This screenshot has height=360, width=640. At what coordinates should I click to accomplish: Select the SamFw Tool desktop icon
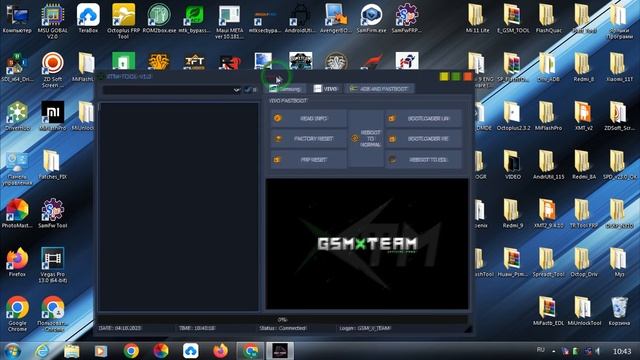tap(52, 214)
